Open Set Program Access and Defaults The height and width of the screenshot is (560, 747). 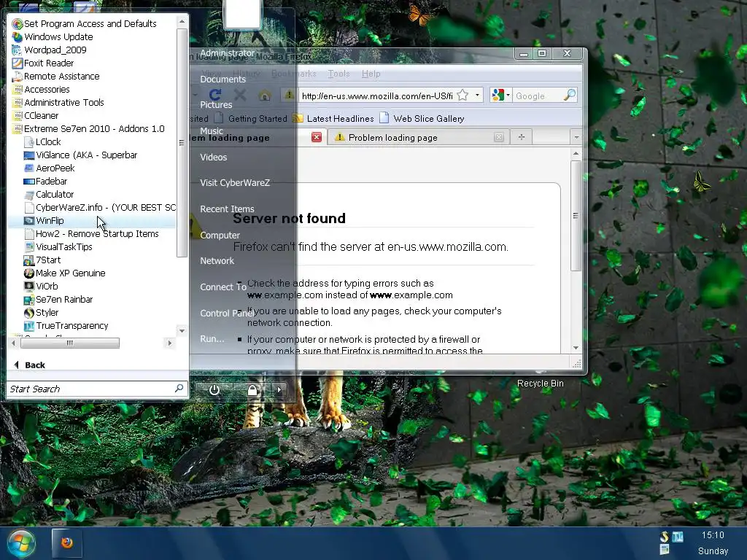coord(90,23)
